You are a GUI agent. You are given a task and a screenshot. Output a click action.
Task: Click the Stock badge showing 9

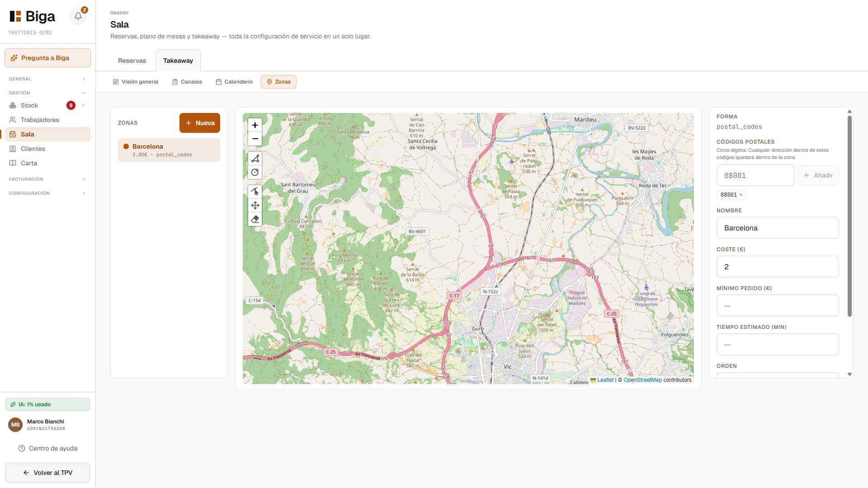(71, 105)
